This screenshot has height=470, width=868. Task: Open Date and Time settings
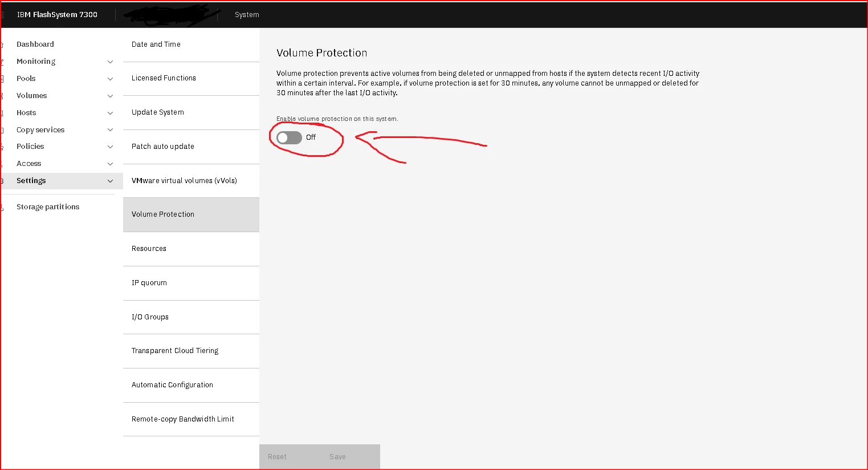coord(191,44)
